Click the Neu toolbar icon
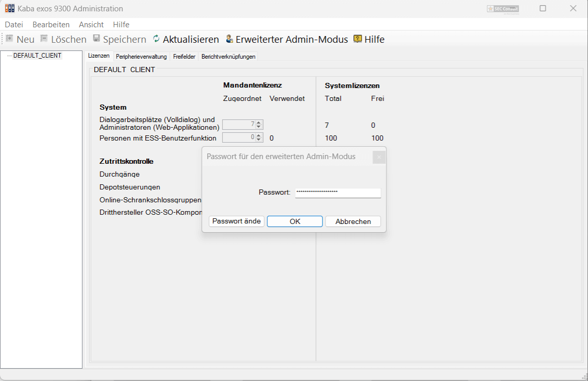 coord(9,39)
